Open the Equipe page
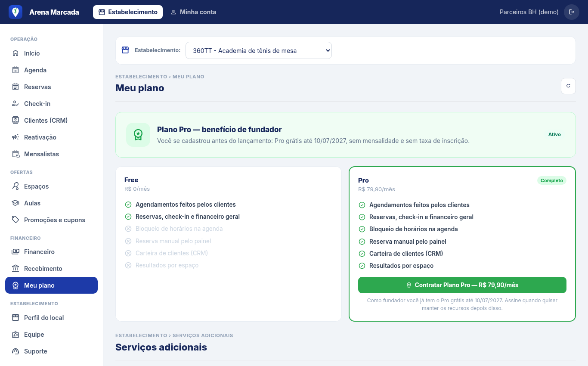This screenshot has width=588, height=366. tap(51, 335)
